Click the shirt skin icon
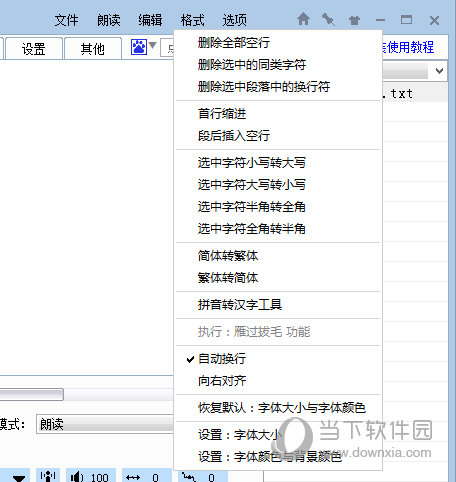This screenshot has width=456, height=482. coord(354,21)
